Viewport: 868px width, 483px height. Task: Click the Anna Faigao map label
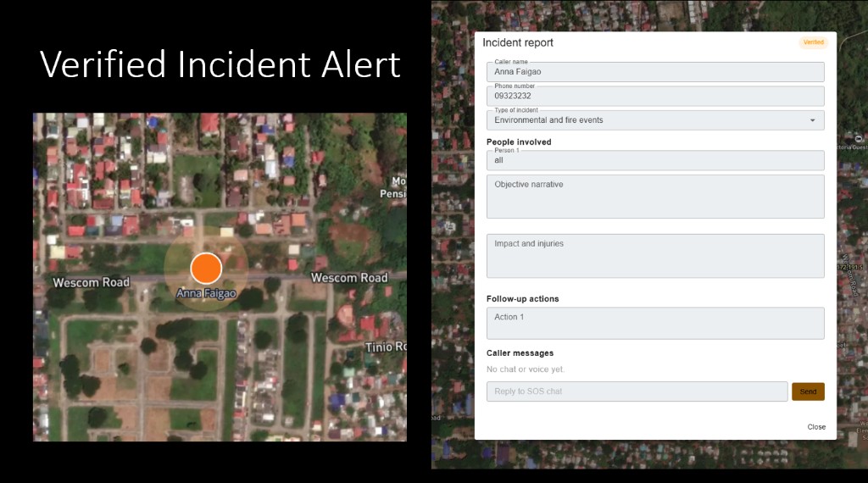tap(207, 293)
